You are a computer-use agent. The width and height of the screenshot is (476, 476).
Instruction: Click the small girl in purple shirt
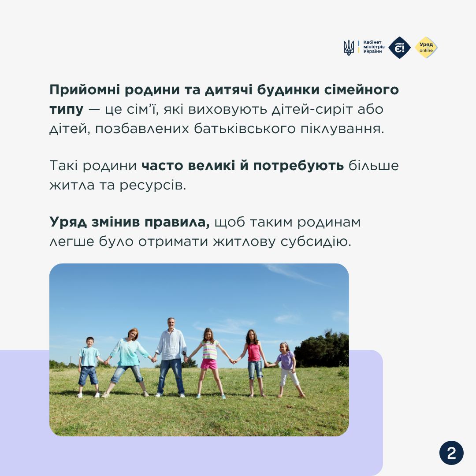coord(287,368)
